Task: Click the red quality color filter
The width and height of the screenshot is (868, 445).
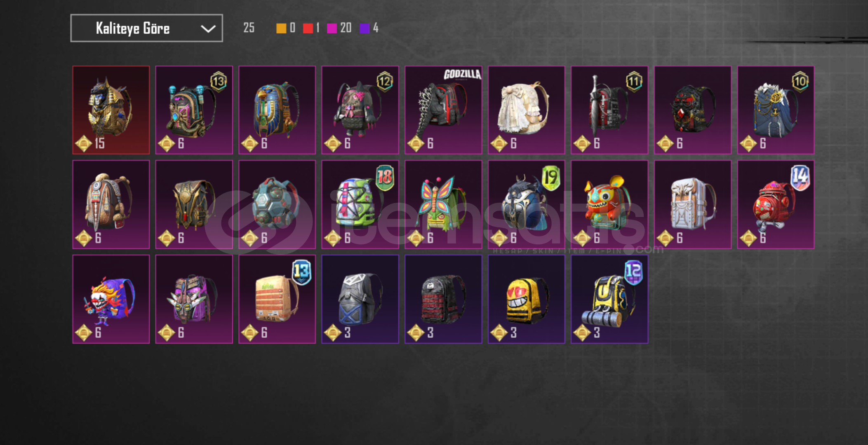Action: click(x=308, y=28)
